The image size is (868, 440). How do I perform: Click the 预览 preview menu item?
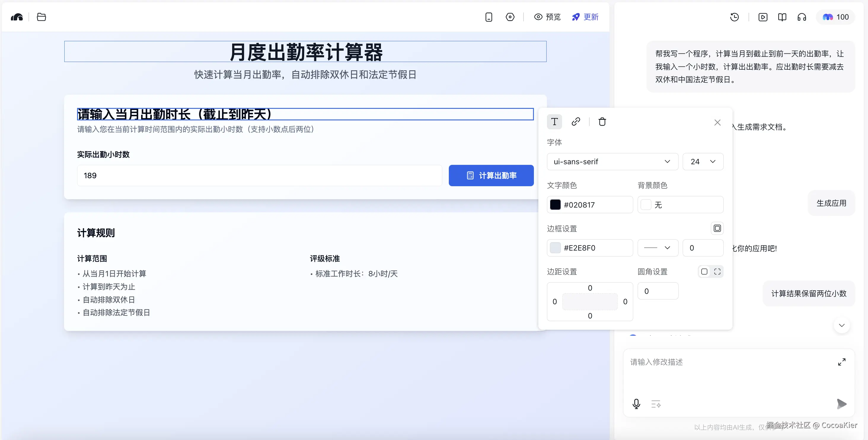547,17
